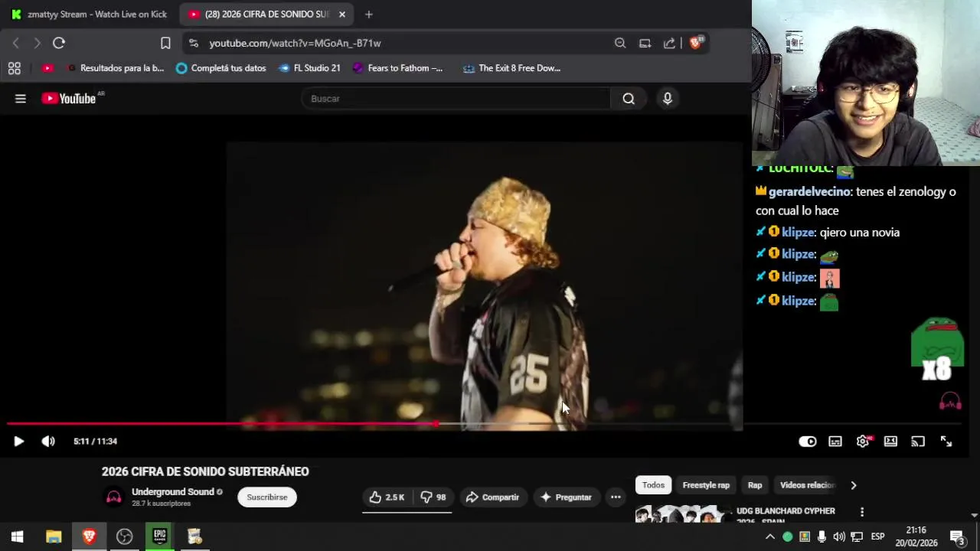
Task: Open Epic Games Launcher from the taskbar
Action: (x=159, y=536)
